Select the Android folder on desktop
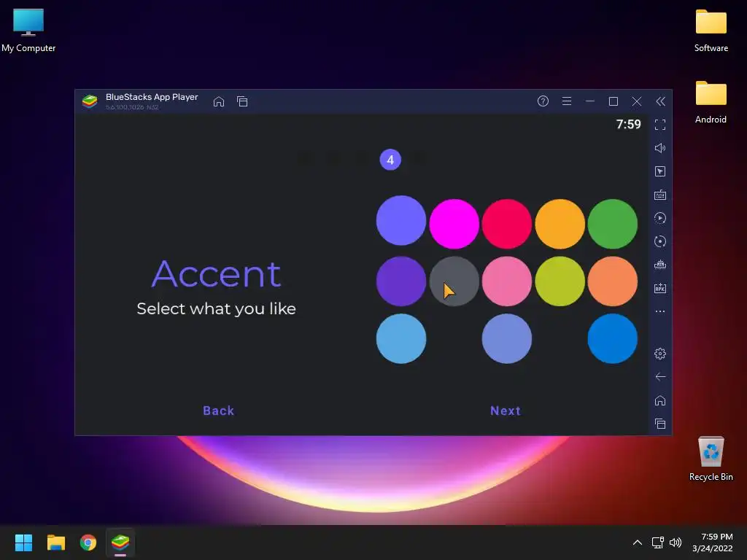Viewport: 747px width, 560px height. pyautogui.click(x=711, y=102)
